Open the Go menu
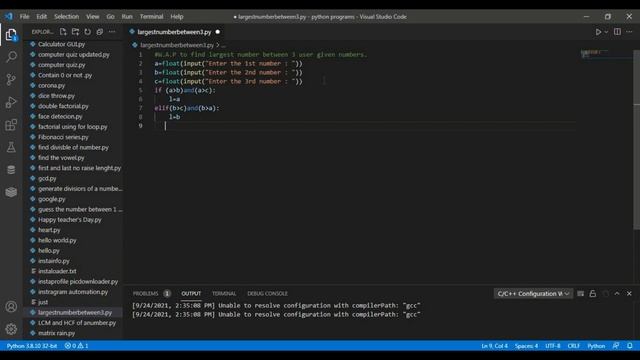 [111, 17]
